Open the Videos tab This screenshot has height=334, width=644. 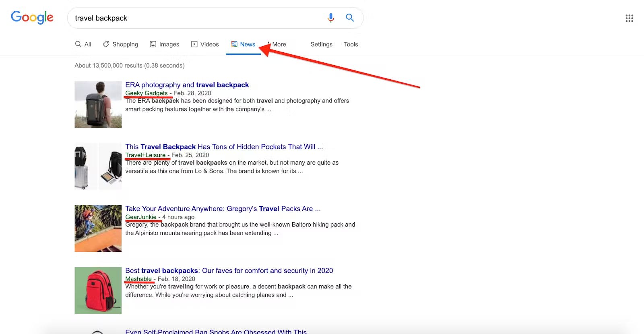205,44
